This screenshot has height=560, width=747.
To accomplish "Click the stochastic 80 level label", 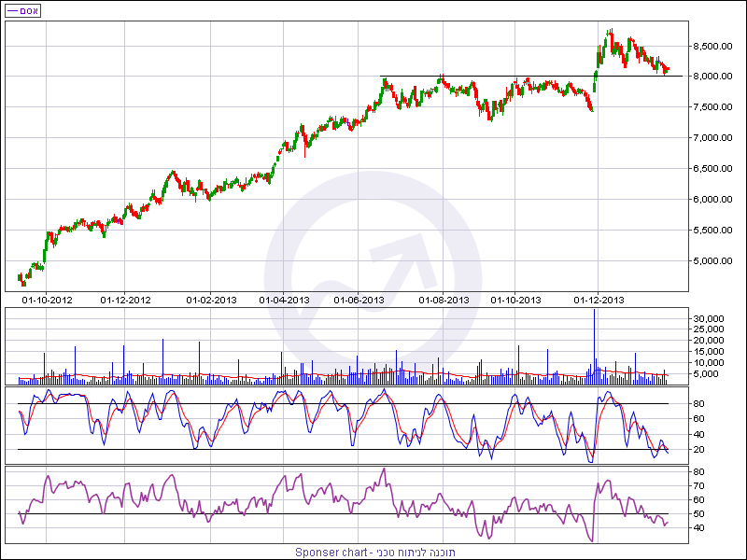I will [699, 404].
